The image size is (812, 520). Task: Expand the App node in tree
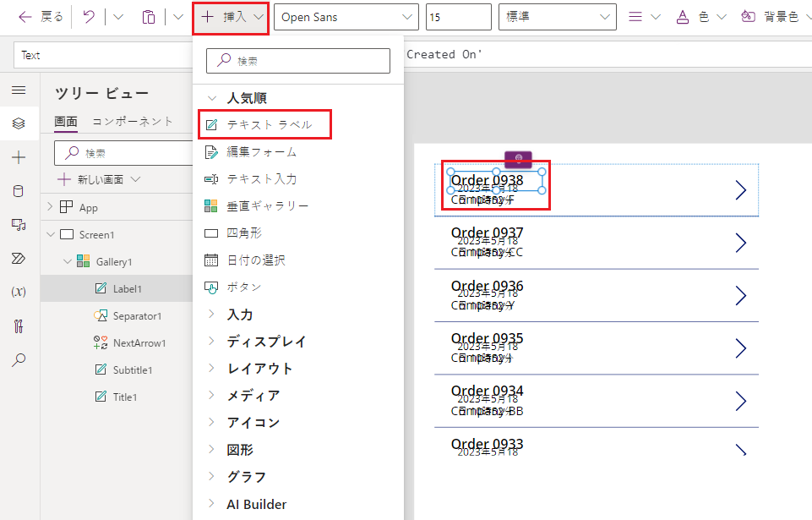pyautogui.click(x=50, y=207)
